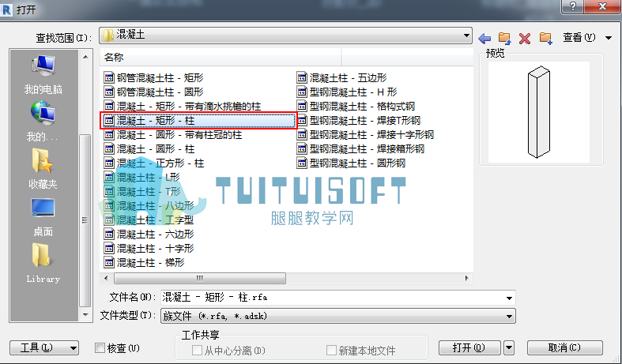Toggle the 从中心分离 checkbox
The width and height of the screenshot is (622, 364).
pyautogui.click(x=197, y=350)
